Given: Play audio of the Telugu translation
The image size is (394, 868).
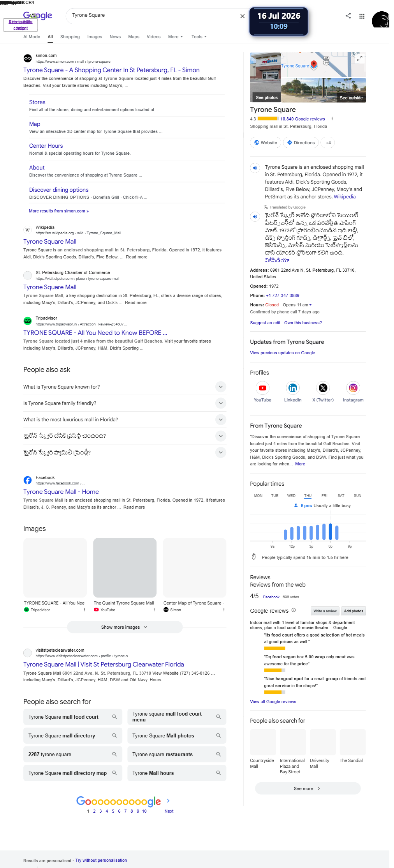Looking at the screenshot, I should pos(255,216).
